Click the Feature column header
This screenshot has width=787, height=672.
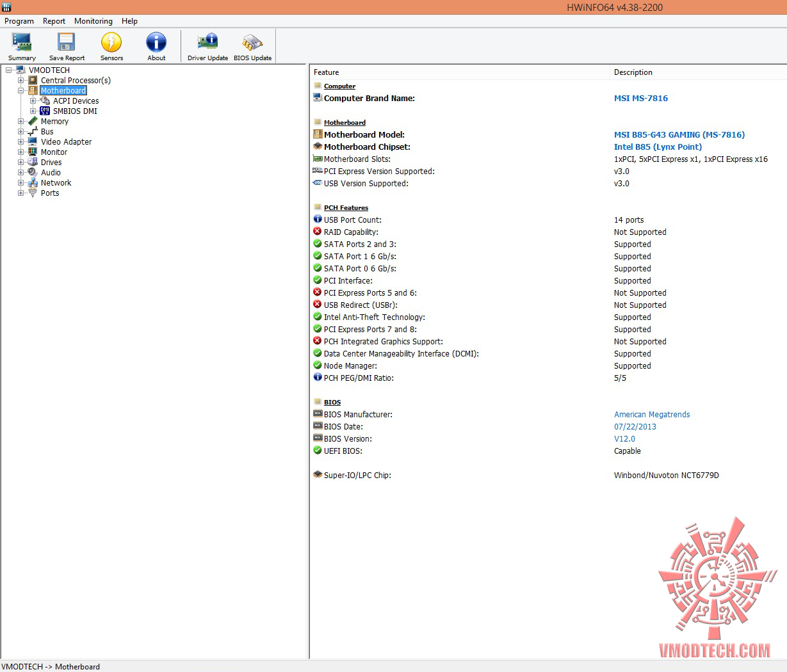pyautogui.click(x=460, y=72)
